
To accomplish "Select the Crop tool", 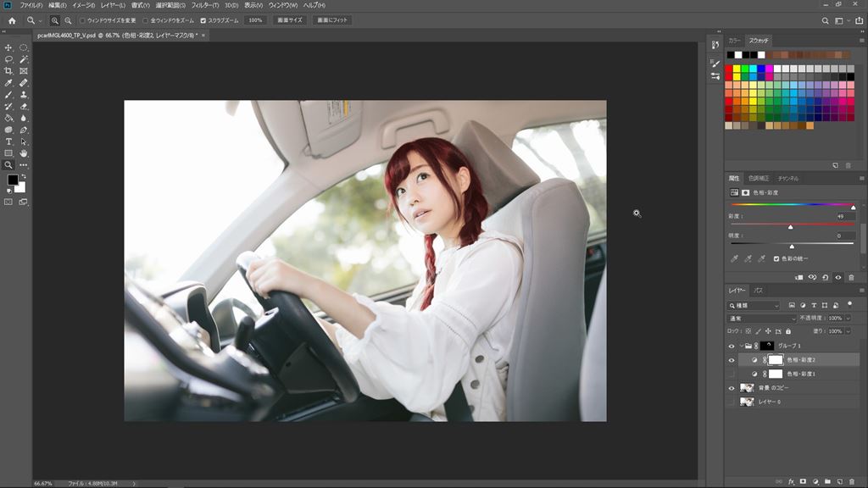I will point(8,71).
